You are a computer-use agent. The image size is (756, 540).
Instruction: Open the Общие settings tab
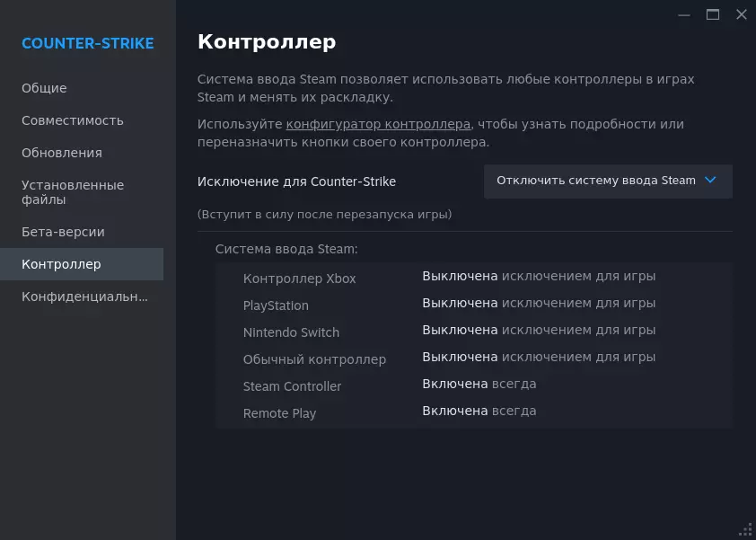click(x=44, y=88)
